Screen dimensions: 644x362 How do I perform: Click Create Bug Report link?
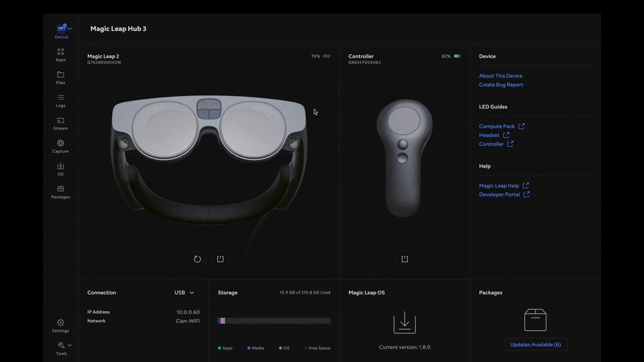(501, 85)
